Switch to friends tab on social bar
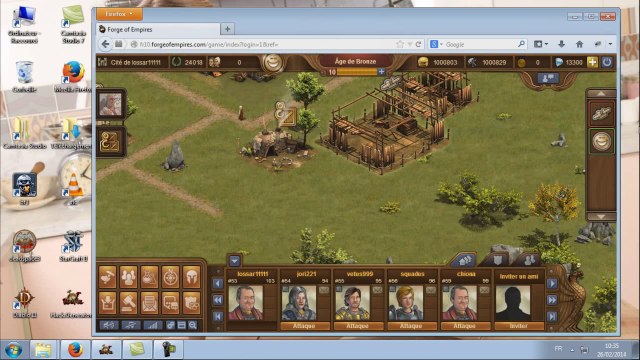 coord(529,260)
